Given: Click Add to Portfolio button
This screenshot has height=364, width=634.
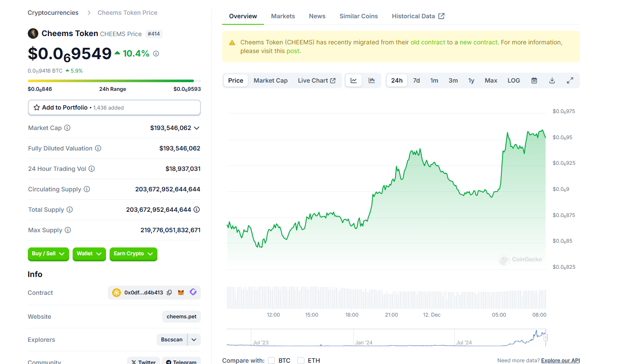Looking at the screenshot, I should [114, 108].
